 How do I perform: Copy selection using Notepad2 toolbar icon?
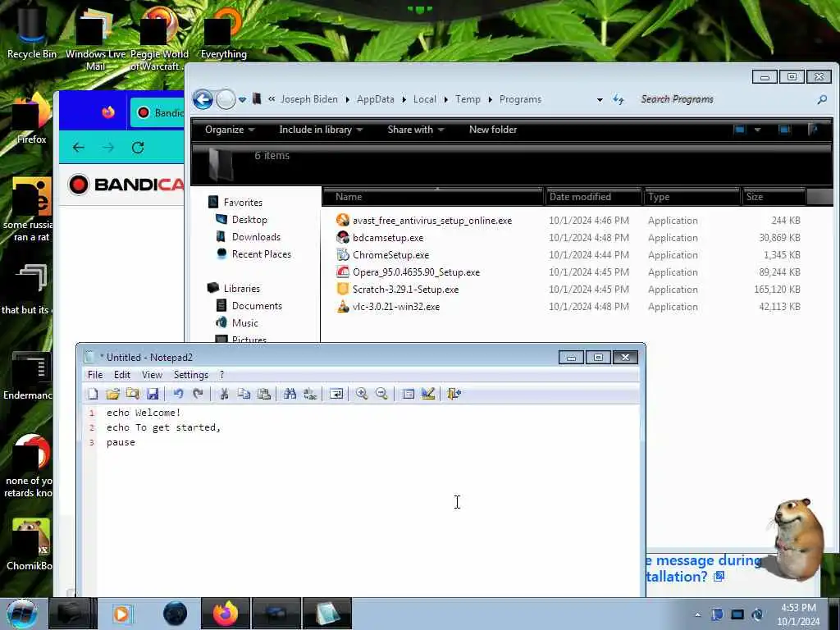click(244, 394)
